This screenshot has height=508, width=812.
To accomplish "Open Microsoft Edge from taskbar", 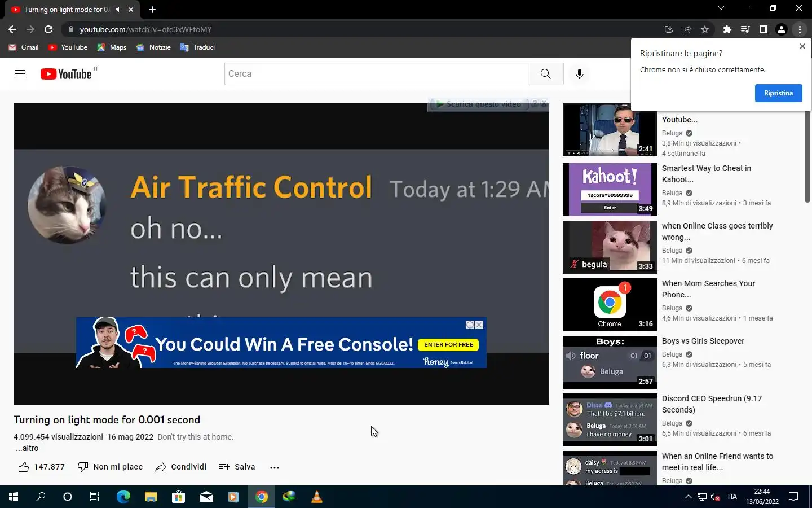I will 123,497.
